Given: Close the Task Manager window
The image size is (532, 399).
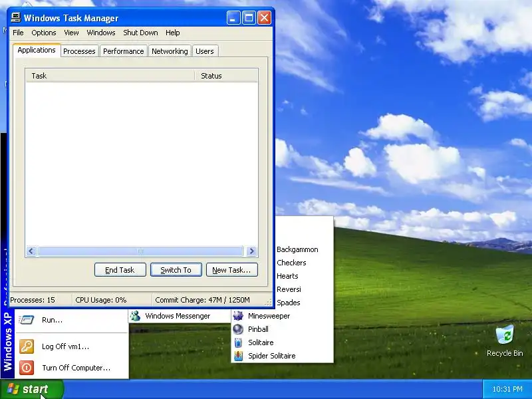Looking at the screenshot, I should (264, 18).
